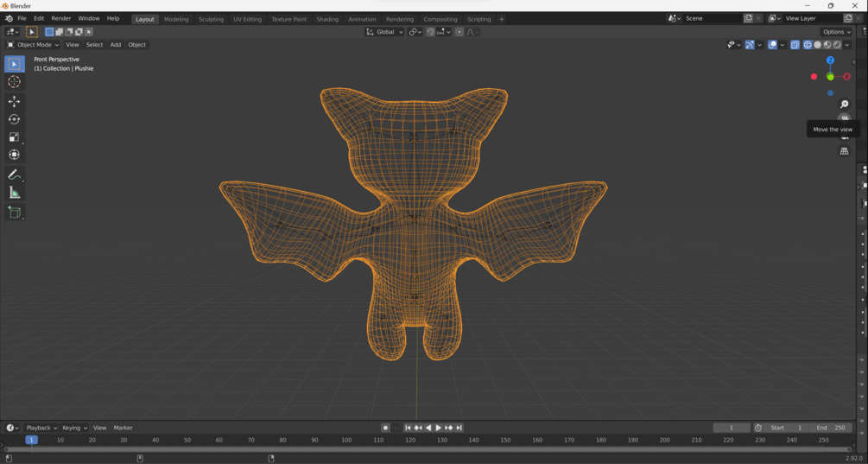The width and height of the screenshot is (868, 464).
Task: Switch to the Shading workspace tab
Action: coord(327,19)
